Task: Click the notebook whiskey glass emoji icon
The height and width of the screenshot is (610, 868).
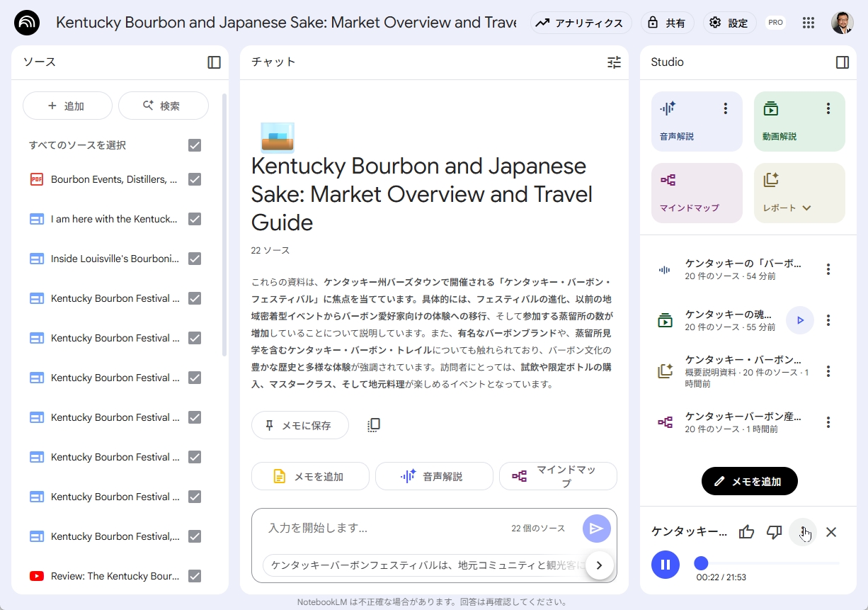Action: (x=278, y=137)
